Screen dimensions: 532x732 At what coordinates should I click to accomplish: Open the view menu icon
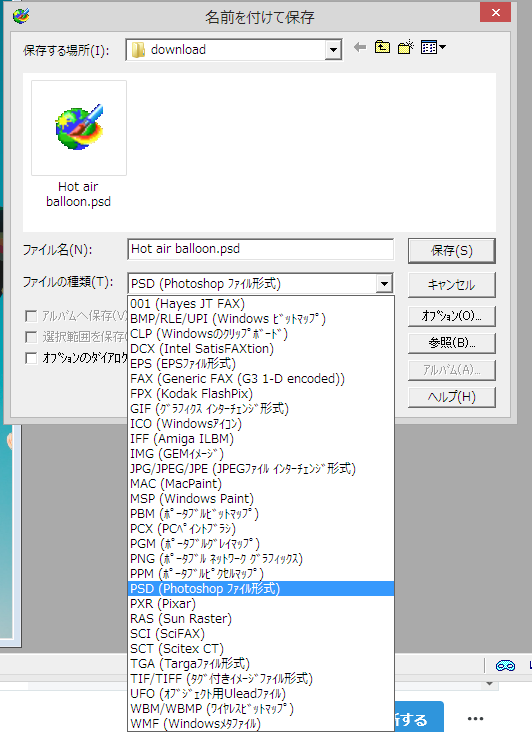pos(433,47)
